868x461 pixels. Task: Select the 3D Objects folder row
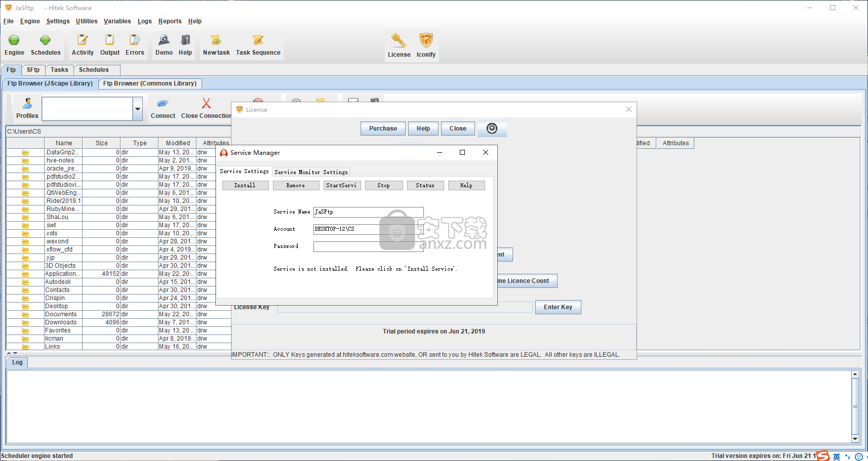119,266
